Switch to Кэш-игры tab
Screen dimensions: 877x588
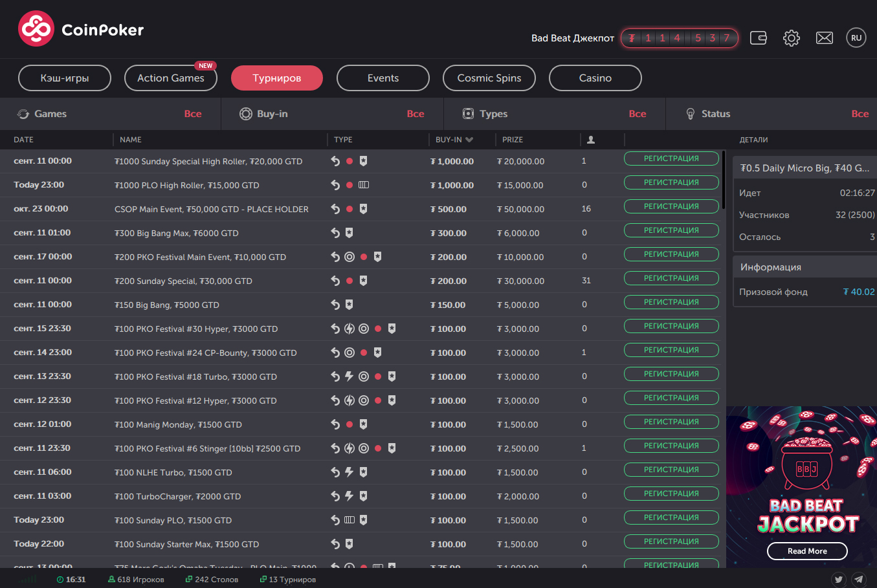(x=65, y=78)
